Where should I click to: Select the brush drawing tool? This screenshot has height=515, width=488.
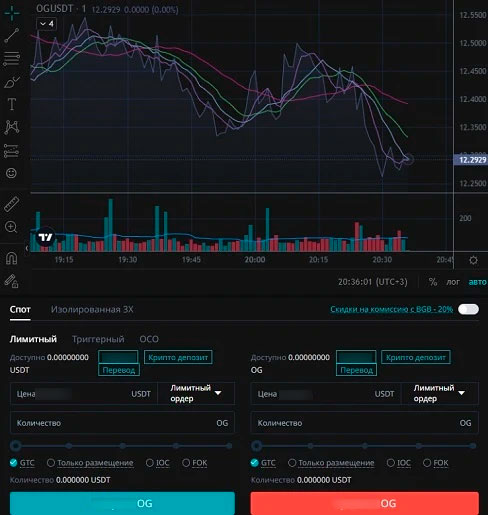[12, 82]
